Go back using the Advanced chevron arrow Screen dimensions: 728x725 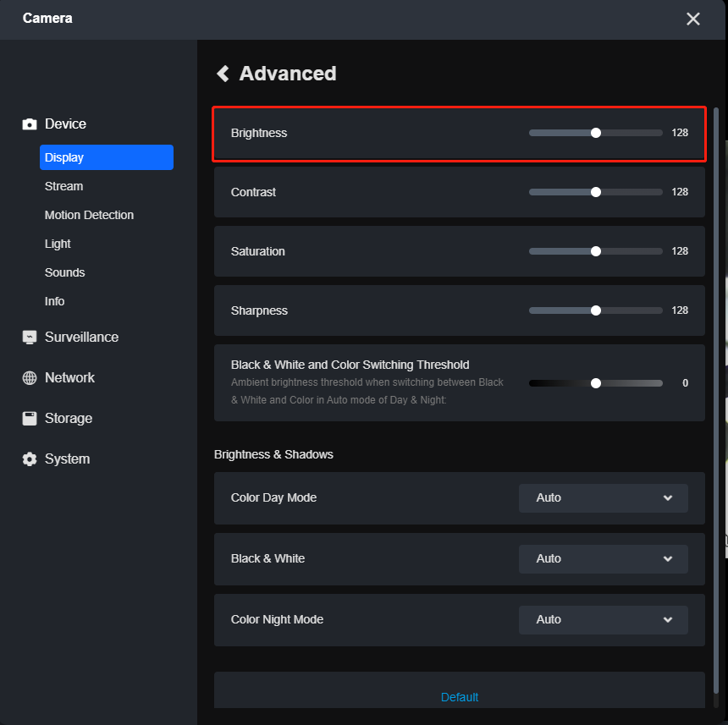point(223,74)
